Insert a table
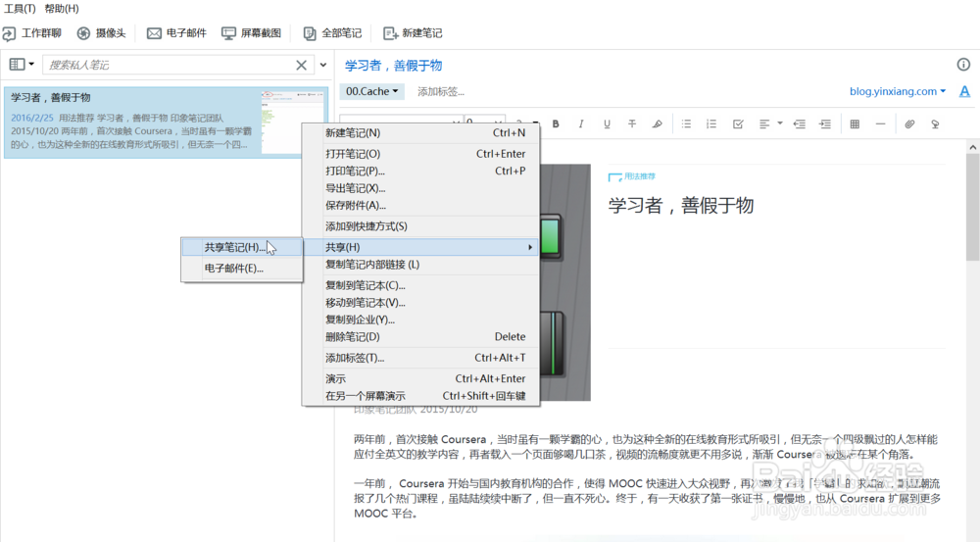This screenshot has height=542, width=980. 855,123
